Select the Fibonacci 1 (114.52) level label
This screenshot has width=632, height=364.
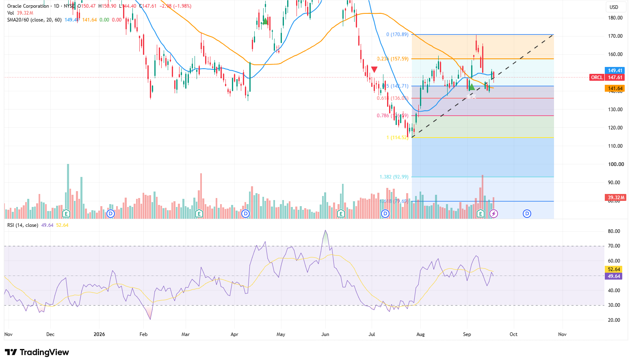coord(397,138)
